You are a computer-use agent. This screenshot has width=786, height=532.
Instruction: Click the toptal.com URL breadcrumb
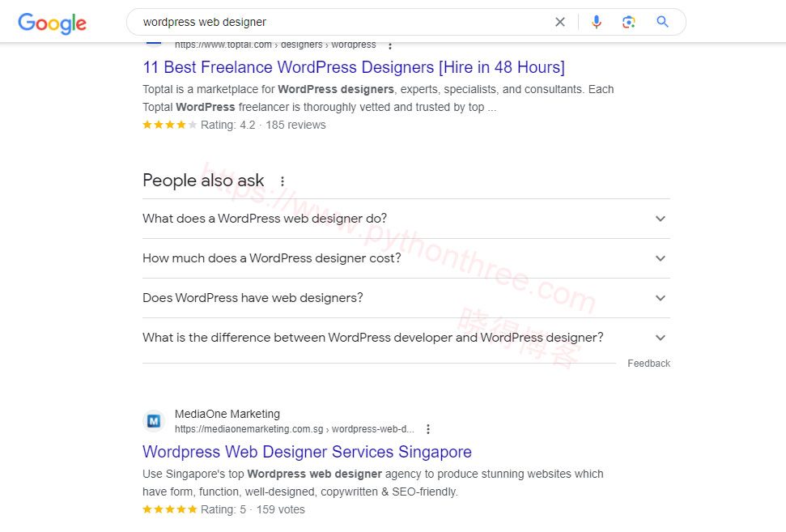[x=275, y=45]
